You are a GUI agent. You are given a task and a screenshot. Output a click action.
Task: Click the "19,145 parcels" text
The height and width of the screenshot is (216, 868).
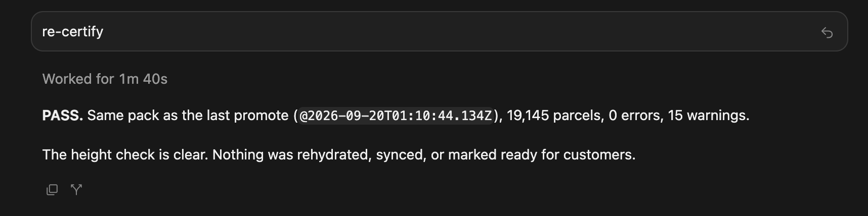pos(553,116)
